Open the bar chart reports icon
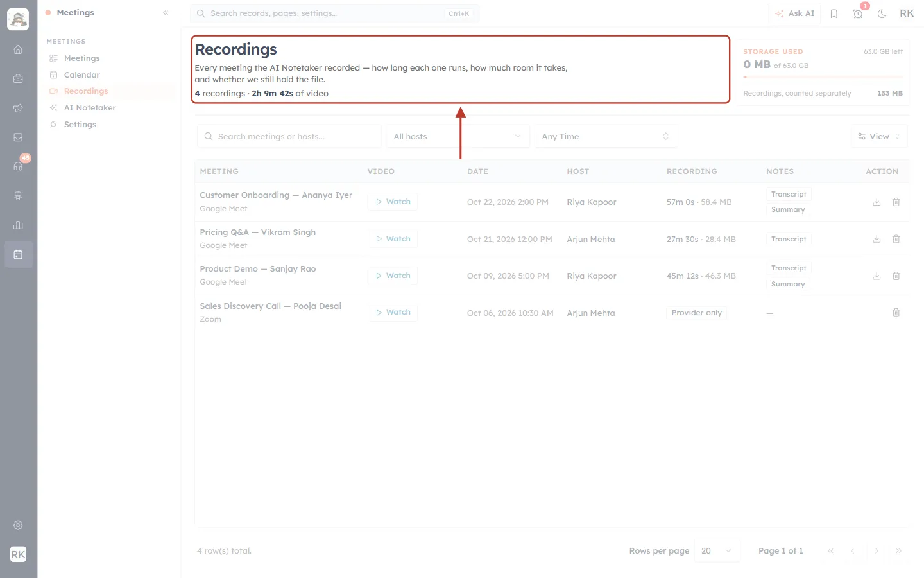924x578 pixels. click(x=18, y=225)
